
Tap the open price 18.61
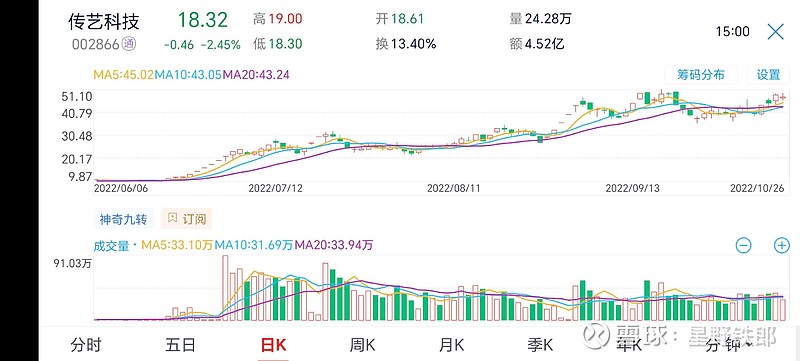click(407, 19)
